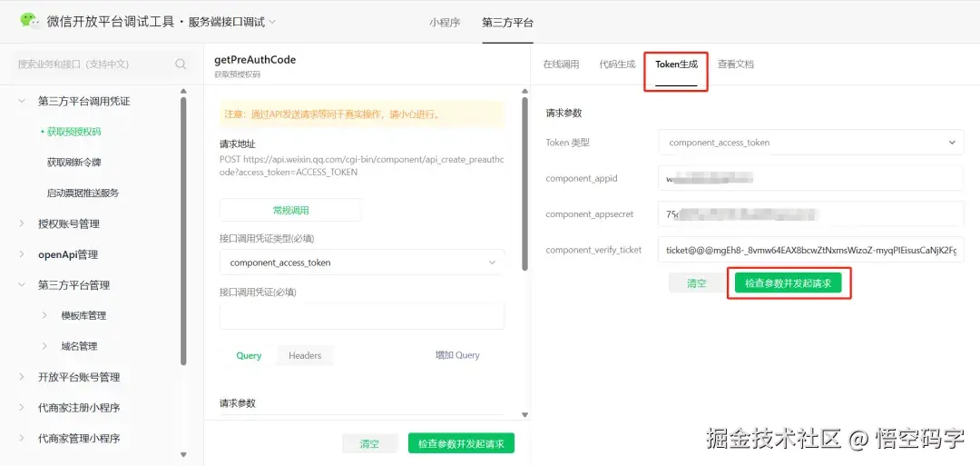Click the sidebar scrollbar thumb
This screenshot has width=980, height=466.
183,230
